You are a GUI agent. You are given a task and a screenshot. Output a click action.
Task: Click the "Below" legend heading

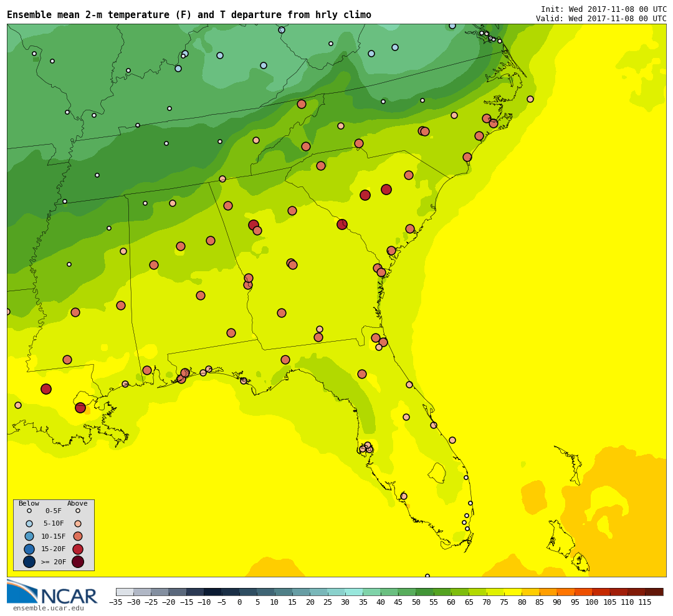point(29,503)
